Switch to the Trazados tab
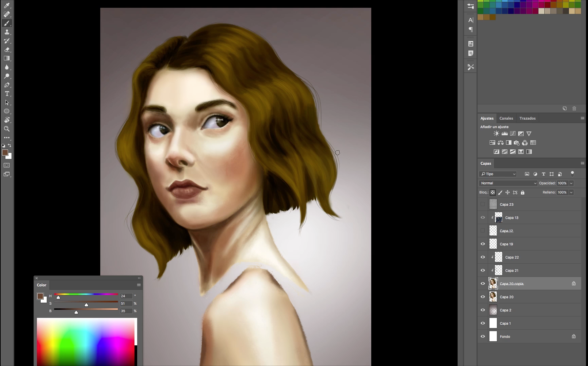Image resolution: width=588 pixels, height=366 pixels. (527, 118)
